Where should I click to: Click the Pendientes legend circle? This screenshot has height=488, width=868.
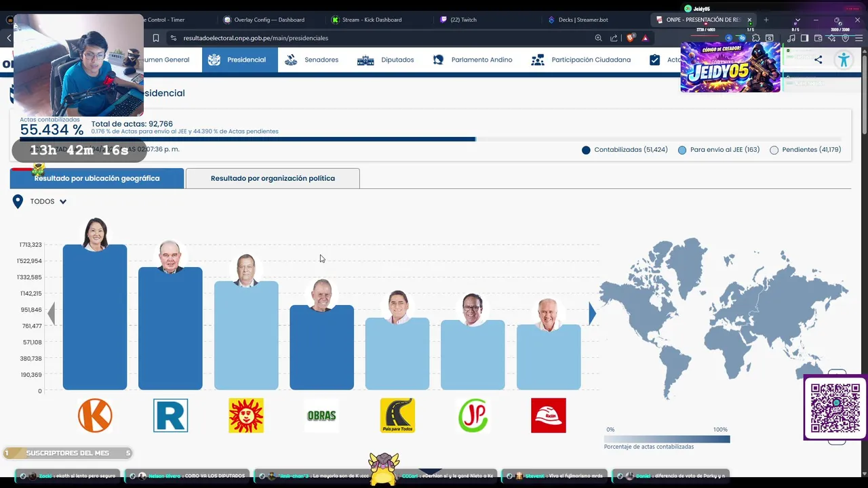pos(774,150)
